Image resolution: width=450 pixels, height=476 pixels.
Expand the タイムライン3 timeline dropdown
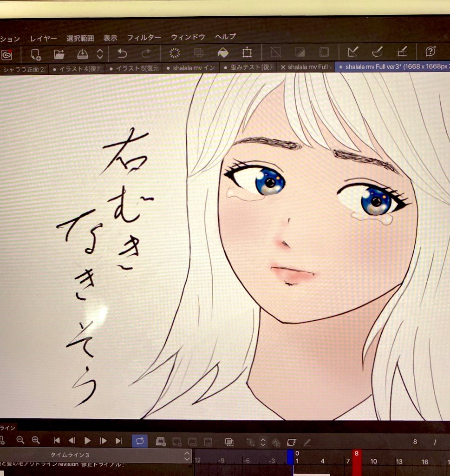187,456
